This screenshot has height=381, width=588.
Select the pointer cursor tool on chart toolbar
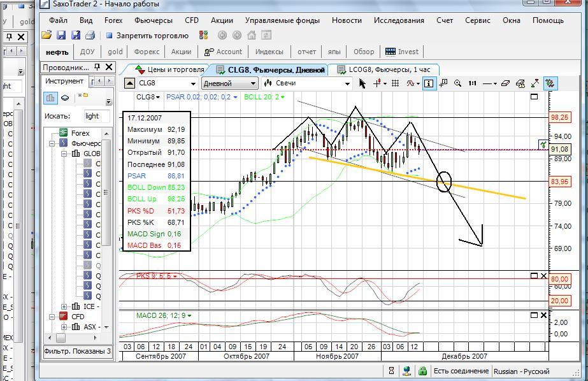[362, 83]
